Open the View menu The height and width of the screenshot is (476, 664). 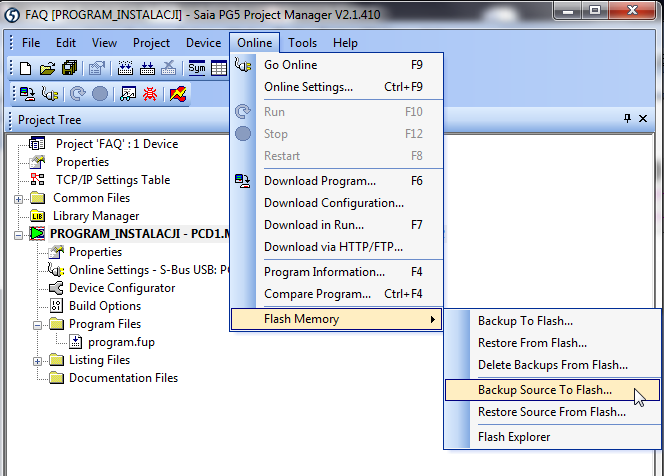tap(104, 43)
